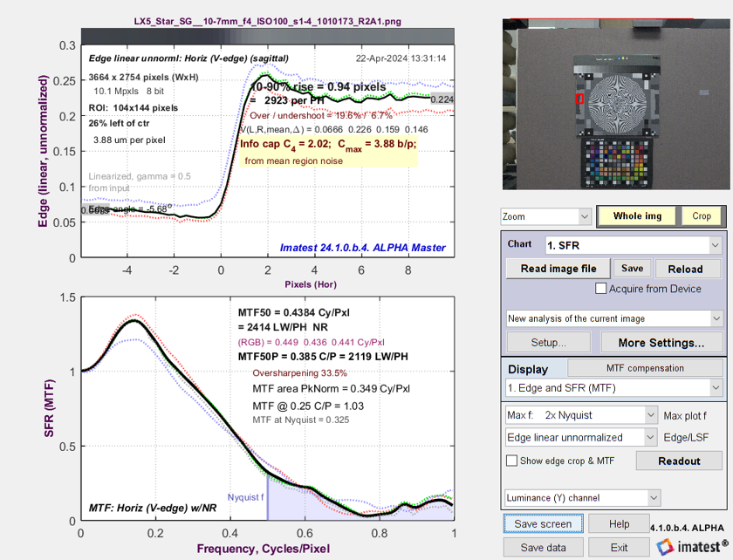Switch the preview to Whole img
Screen dimensions: 733x560
[637, 216]
